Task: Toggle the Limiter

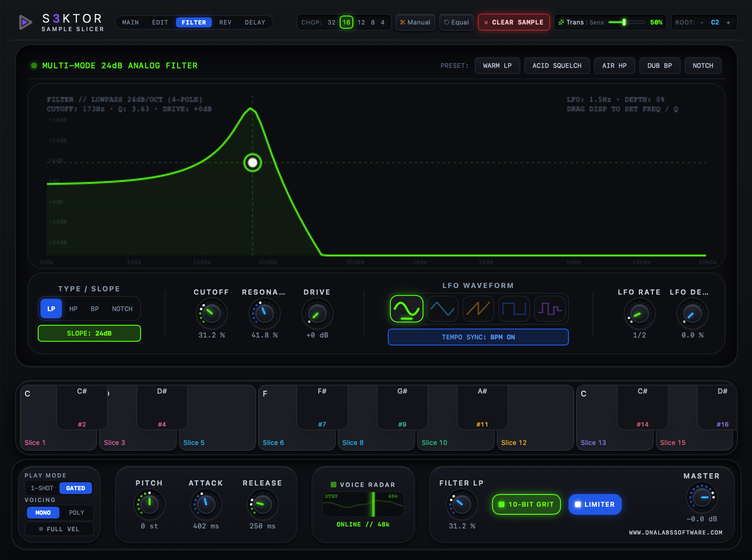Action: tap(595, 504)
